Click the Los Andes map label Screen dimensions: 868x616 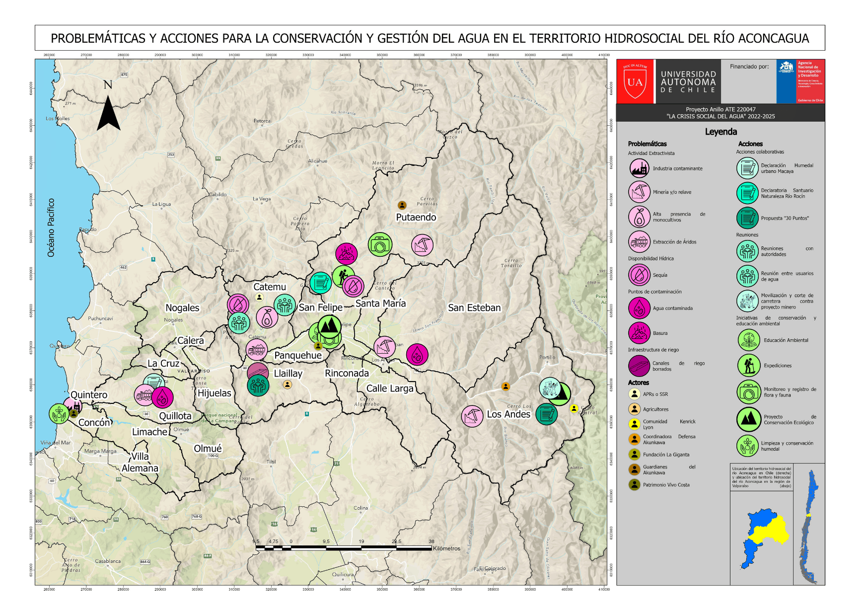pyautogui.click(x=508, y=414)
